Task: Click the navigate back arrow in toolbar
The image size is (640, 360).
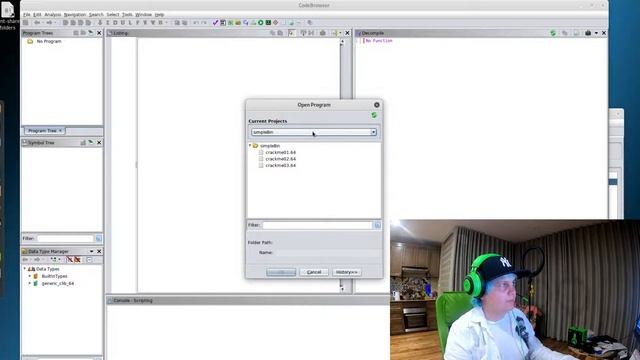Action: (x=37, y=23)
